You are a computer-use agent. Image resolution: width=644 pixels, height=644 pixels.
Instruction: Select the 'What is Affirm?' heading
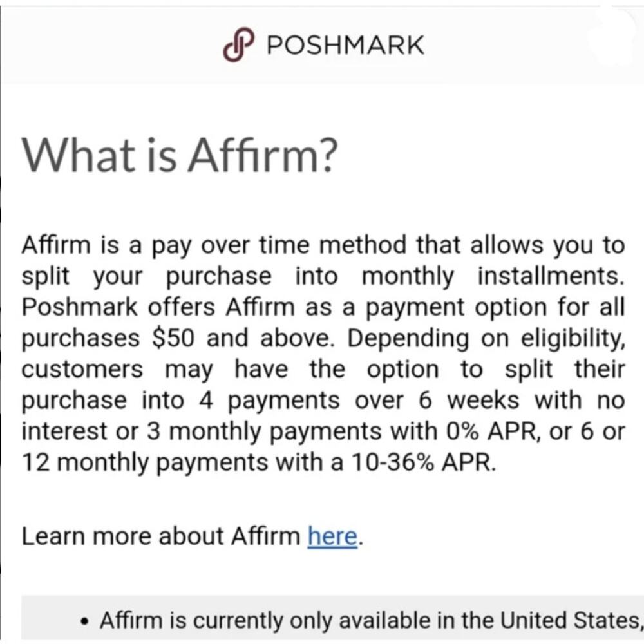pos(180,153)
